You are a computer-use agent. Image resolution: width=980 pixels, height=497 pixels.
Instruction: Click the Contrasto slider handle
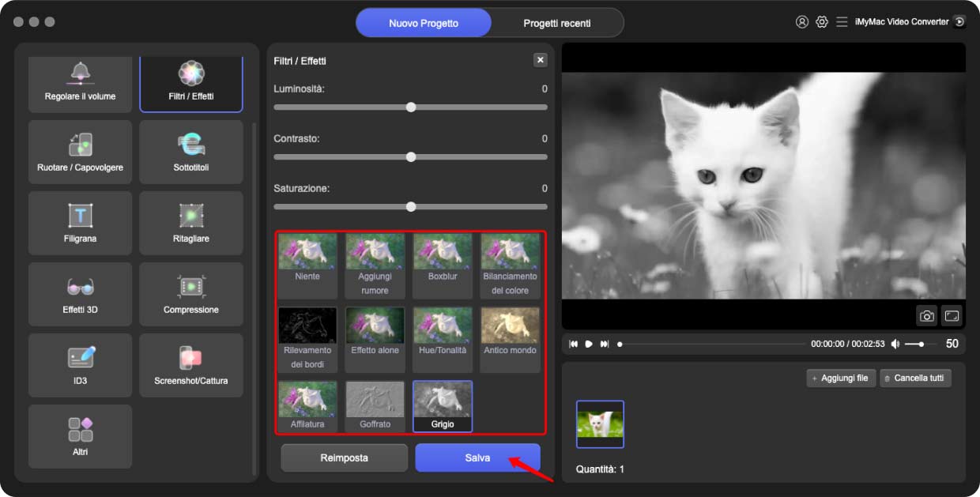(411, 156)
